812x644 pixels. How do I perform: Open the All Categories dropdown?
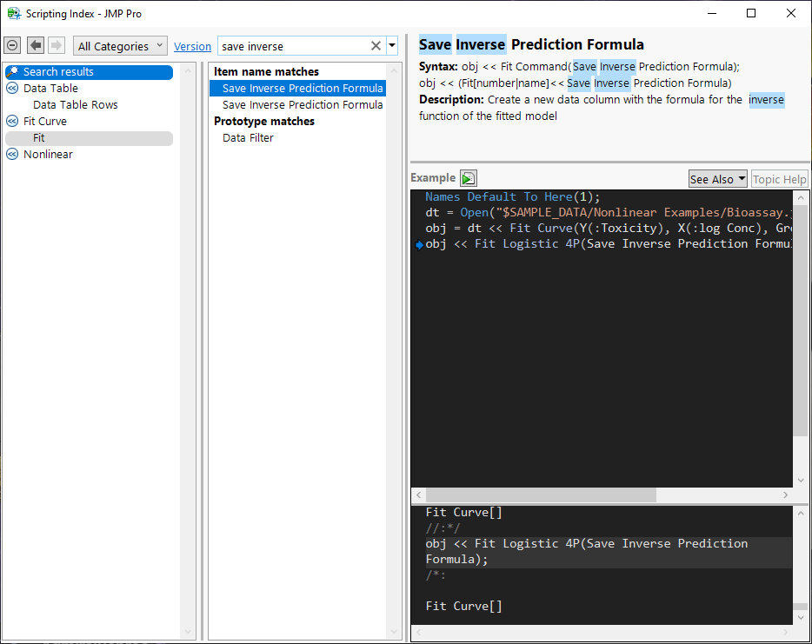pyautogui.click(x=121, y=46)
